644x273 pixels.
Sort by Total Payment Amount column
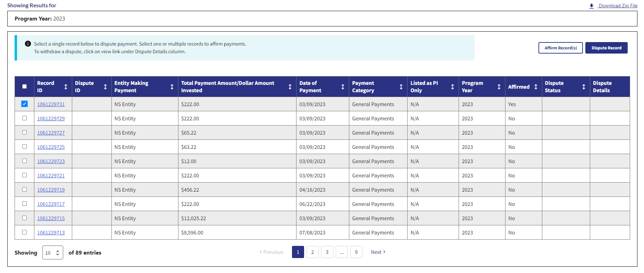[290, 87]
